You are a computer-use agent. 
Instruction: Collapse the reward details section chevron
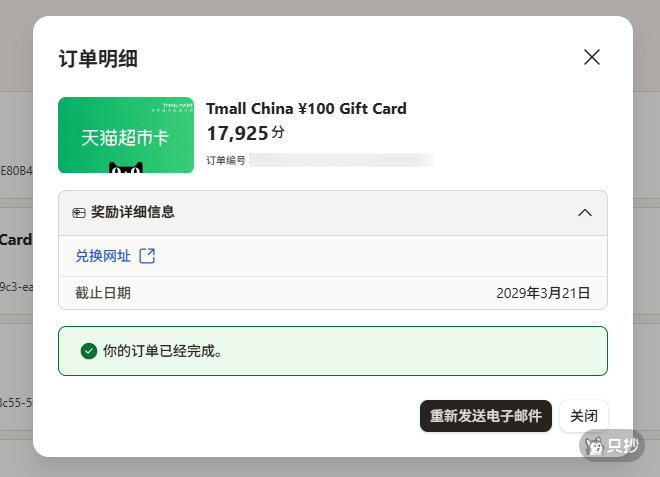point(585,213)
